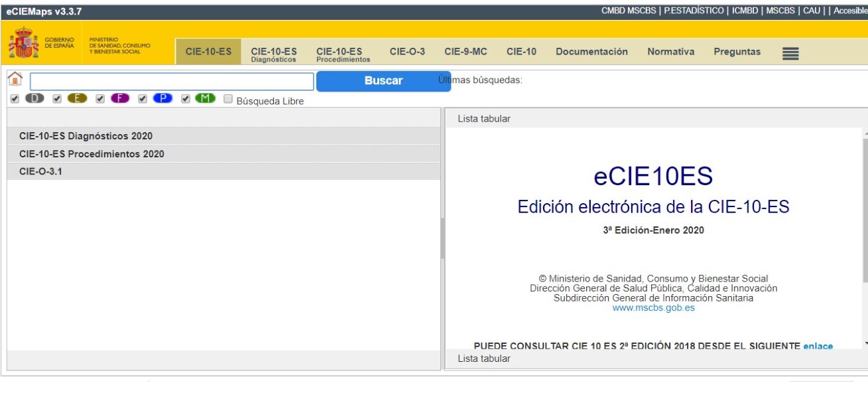Viewport: 868px width, 399px height.
Task: Open the CIE-10-ES Procedimientos tab
Action: (x=343, y=54)
